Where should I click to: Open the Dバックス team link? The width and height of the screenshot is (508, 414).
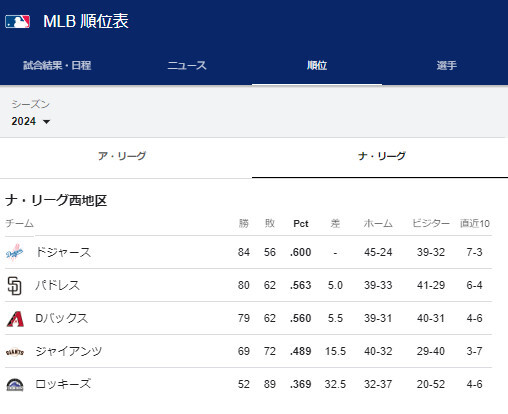(x=62, y=319)
